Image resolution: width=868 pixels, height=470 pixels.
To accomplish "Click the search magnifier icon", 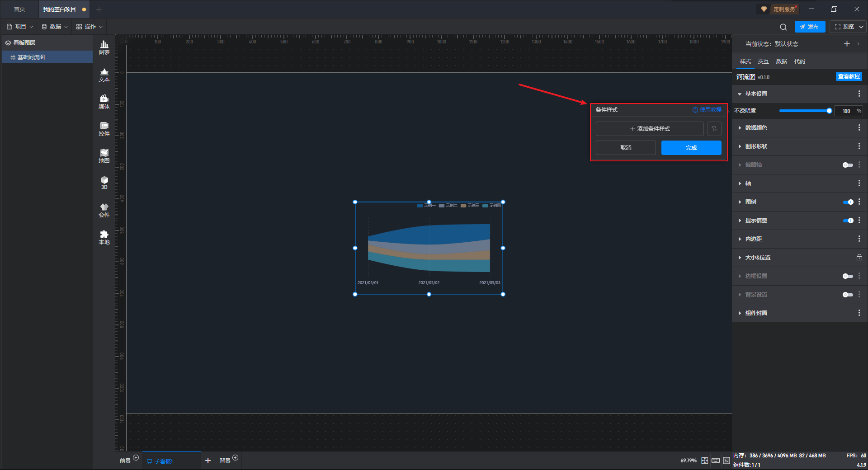I will point(783,27).
